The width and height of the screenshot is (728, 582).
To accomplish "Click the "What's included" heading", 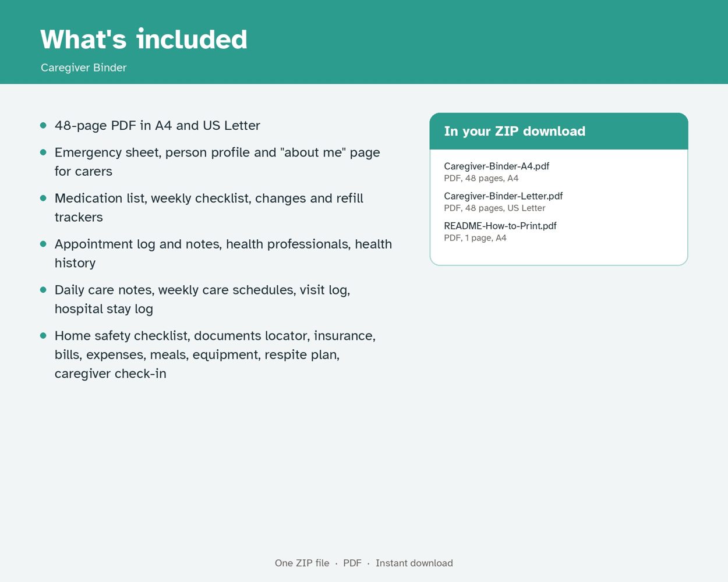I will 144,40.
